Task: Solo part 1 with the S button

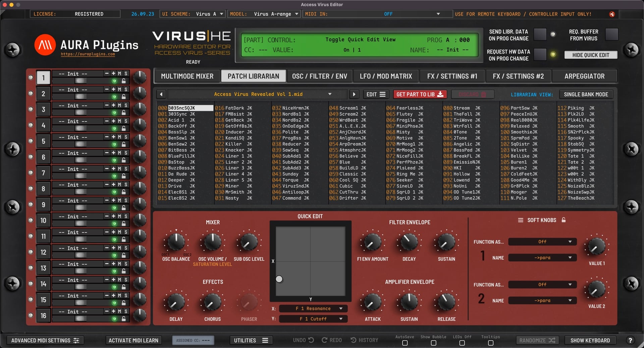Action: [x=126, y=74]
